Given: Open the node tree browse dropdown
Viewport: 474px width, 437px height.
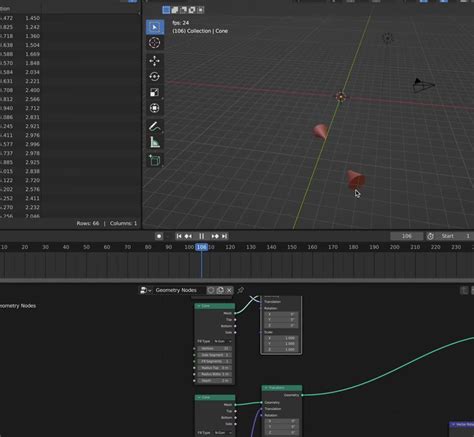Looking at the screenshot, I should (x=146, y=290).
